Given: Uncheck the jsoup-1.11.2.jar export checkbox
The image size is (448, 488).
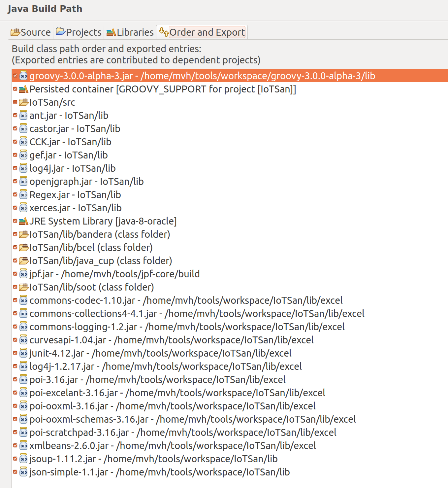Looking at the screenshot, I should tap(15, 459).
